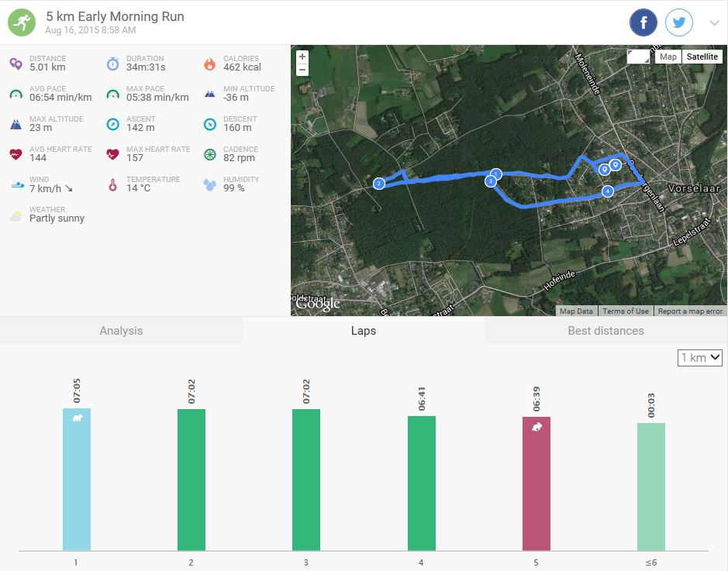Open the Analysis tab
The width and height of the screenshot is (728, 571).
[121, 331]
